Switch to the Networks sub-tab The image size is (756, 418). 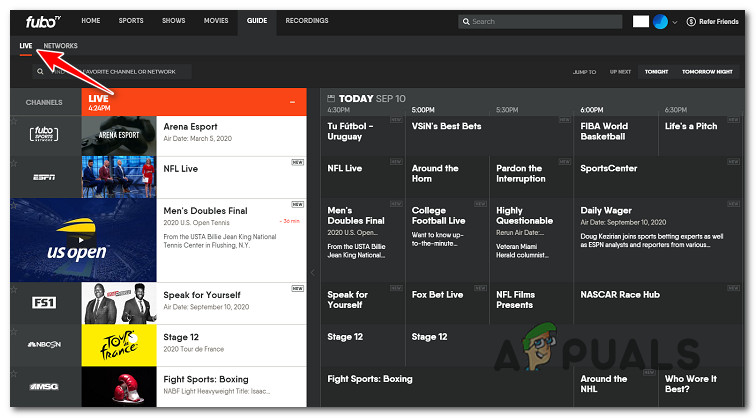tap(61, 46)
